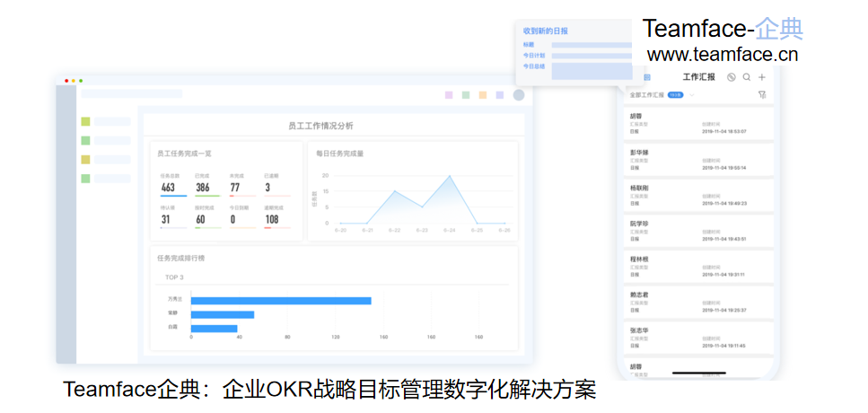Click the green square icon in top bar
Viewport: 868px width, 413px height.
pos(466,95)
